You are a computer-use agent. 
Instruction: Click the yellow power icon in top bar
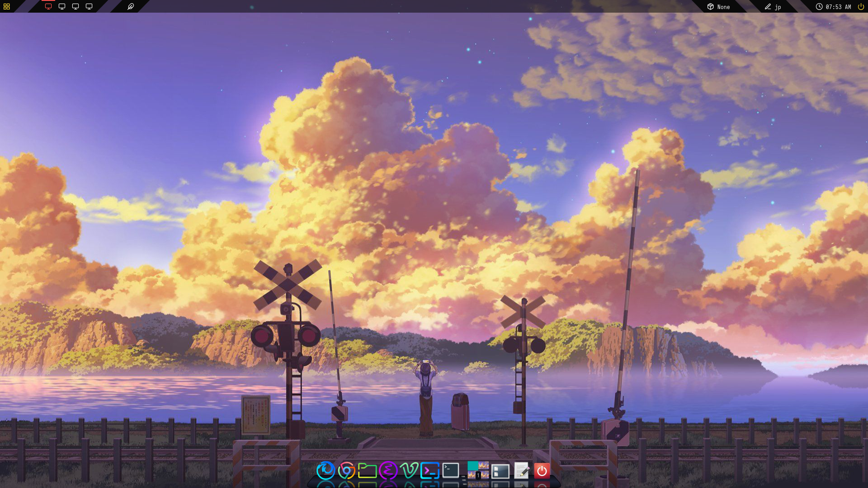(861, 7)
